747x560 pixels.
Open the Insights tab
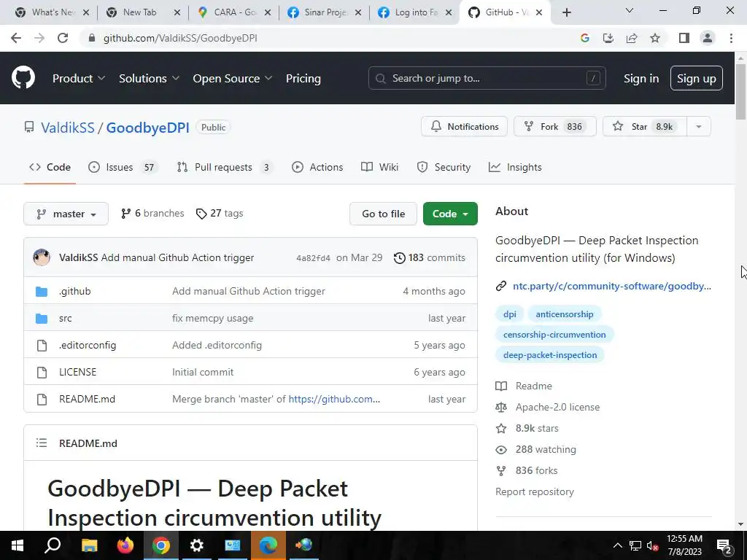(515, 167)
